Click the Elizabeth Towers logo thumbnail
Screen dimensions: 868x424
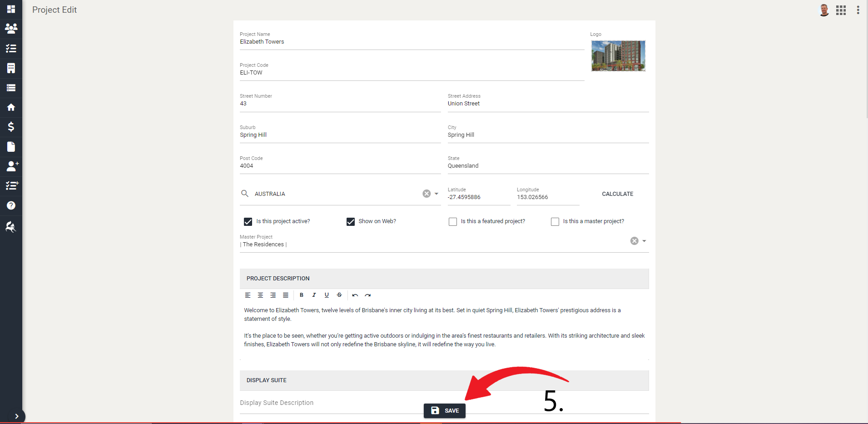point(618,55)
